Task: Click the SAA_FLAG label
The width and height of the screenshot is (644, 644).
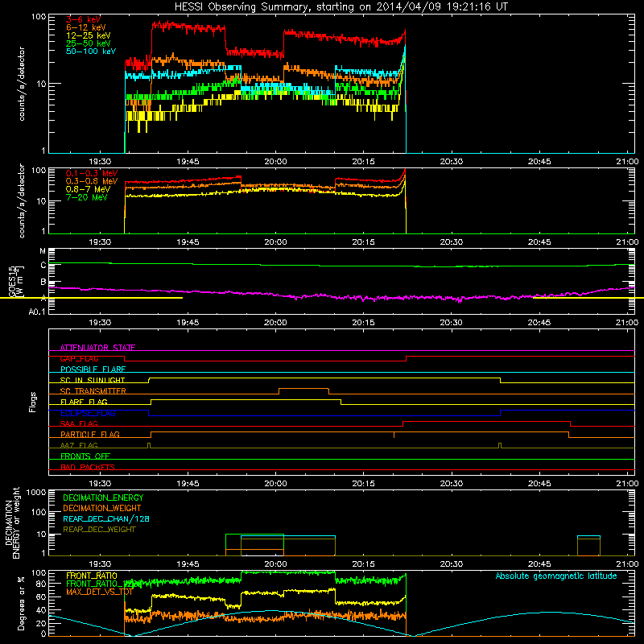Action: [79, 423]
